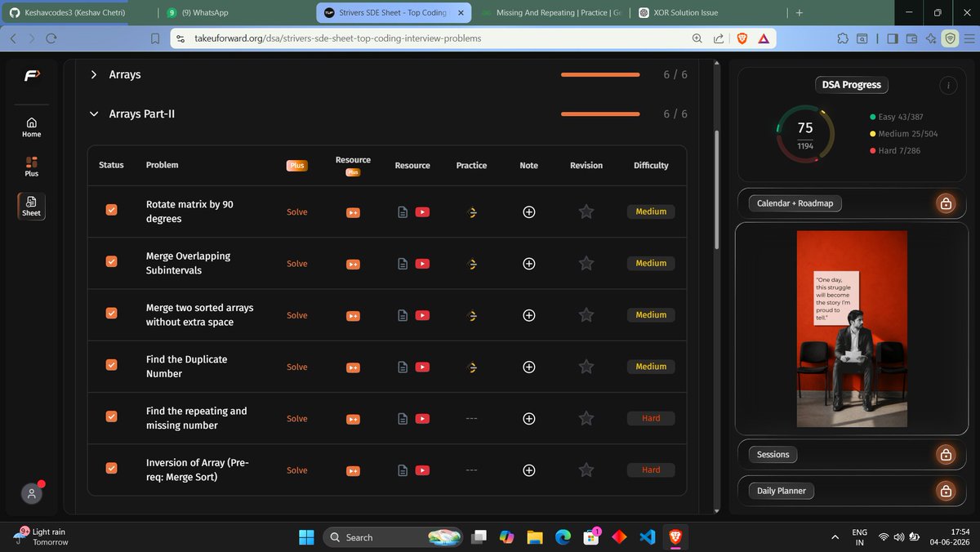980x552 pixels.
Task: Click Solve for Inversion of Array
Action: click(x=297, y=470)
